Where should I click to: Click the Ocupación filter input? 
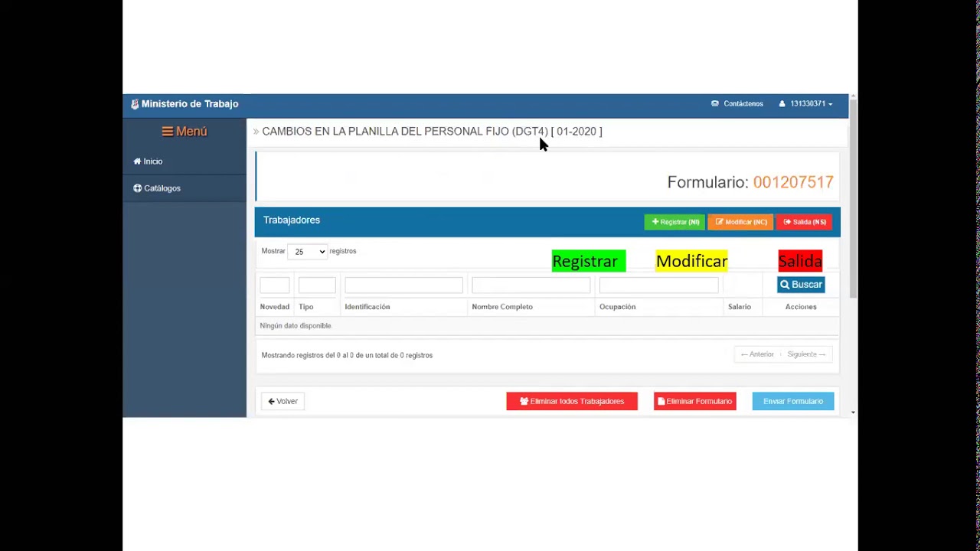(x=658, y=285)
